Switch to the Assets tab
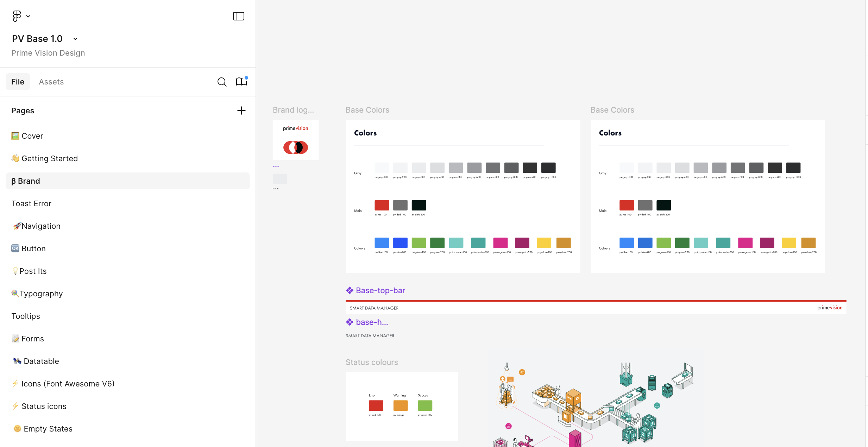Viewport: 868px width, 447px height. 51,81
